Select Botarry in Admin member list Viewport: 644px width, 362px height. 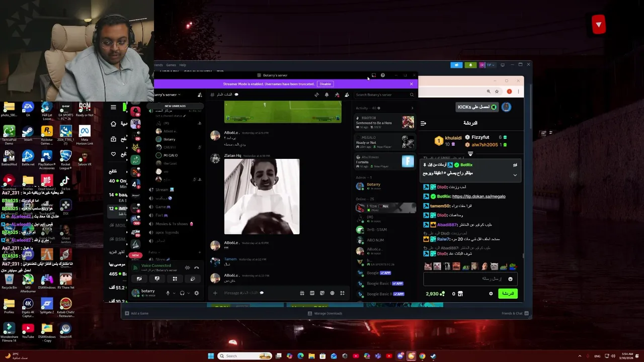coord(385,186)
